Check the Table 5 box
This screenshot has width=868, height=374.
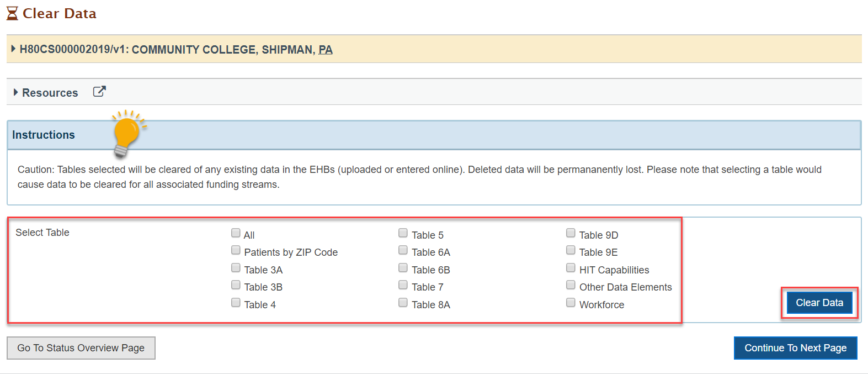(x=403, y=233)
